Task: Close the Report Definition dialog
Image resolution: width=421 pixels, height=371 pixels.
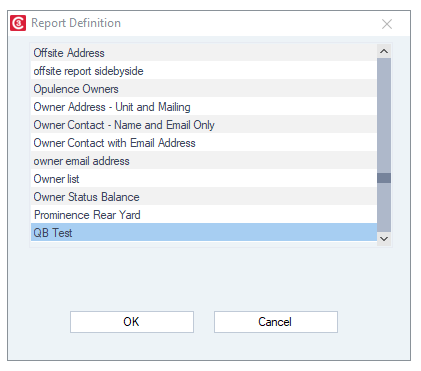Action: (x=387, y=24)
